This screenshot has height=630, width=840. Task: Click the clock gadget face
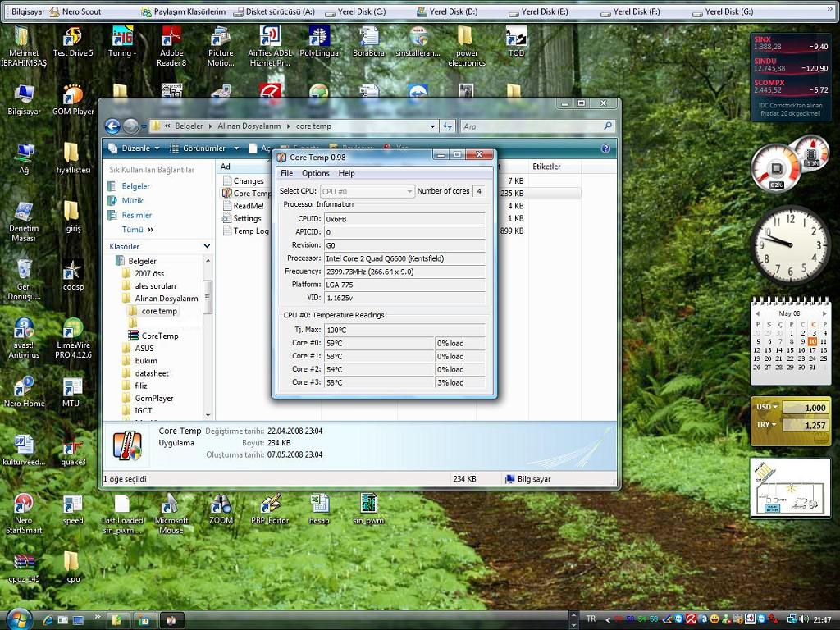point(790,246)
